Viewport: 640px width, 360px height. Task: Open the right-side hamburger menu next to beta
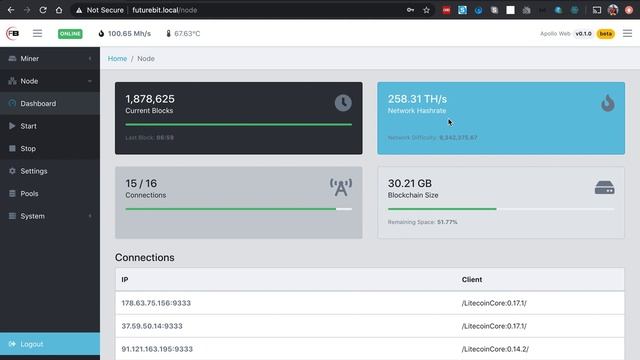pyautogui.click(x=627, y=33)
